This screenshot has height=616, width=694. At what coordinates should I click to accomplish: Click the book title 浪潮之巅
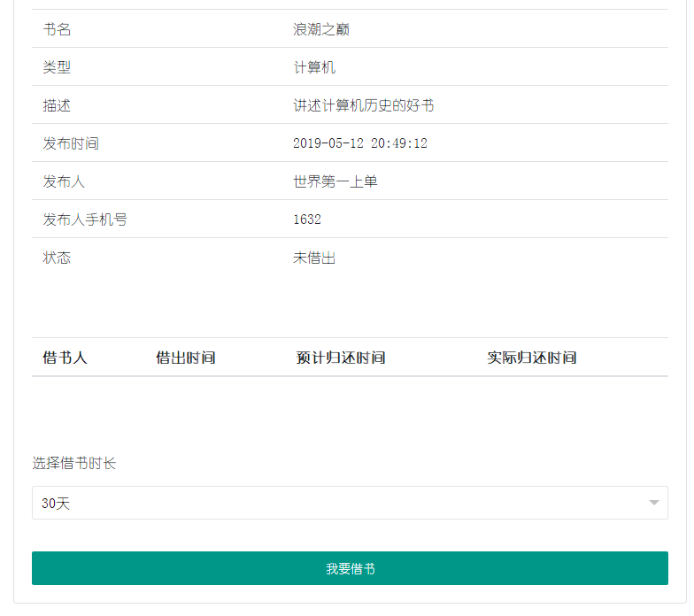(x=321, y=30)
